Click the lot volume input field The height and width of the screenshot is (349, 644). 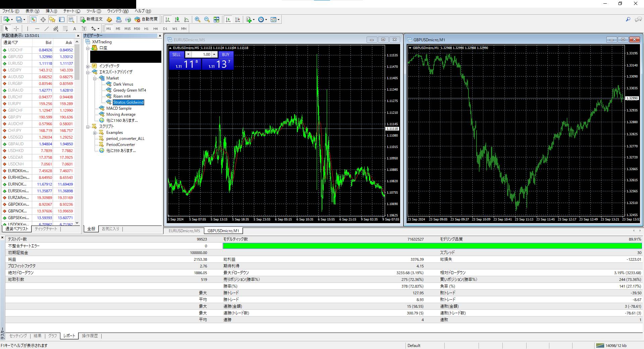[201, 54]
